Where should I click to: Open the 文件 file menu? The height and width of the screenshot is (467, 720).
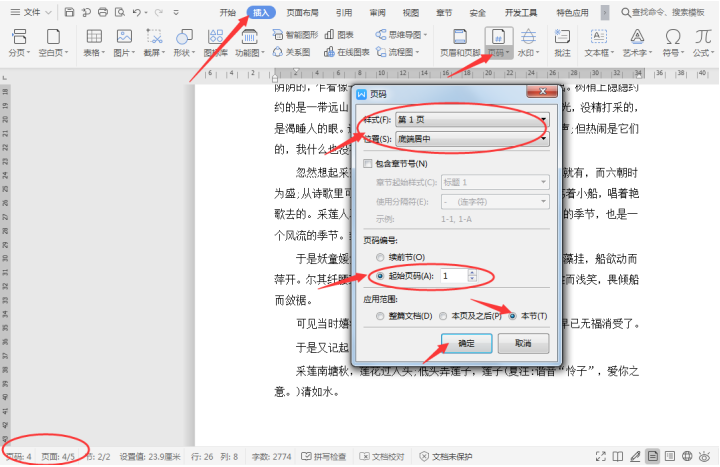tap(31, 12)
